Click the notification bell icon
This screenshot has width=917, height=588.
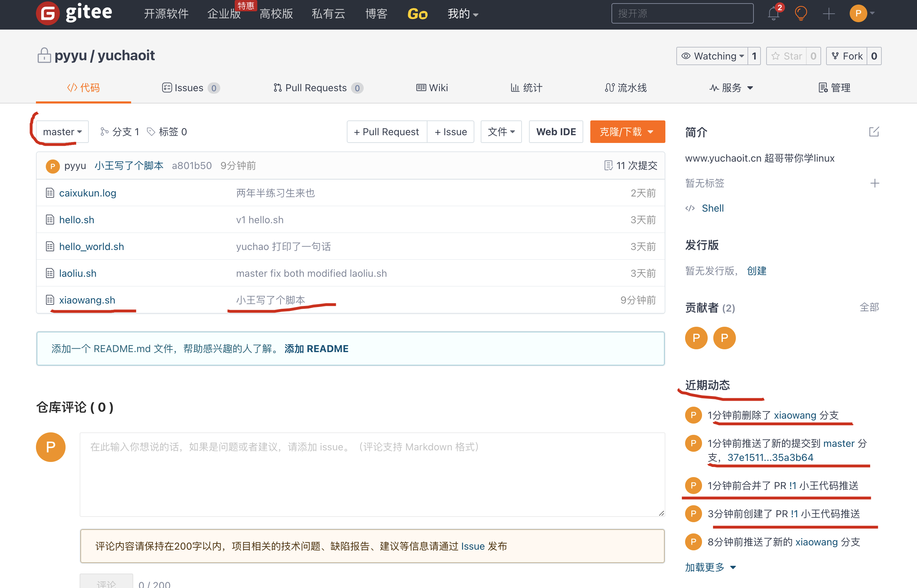(x=773, y=14)
